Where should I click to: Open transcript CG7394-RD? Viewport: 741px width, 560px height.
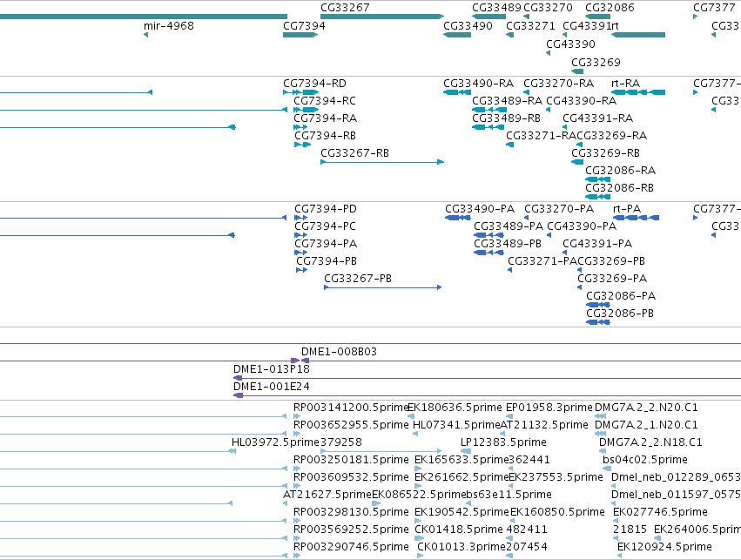(314, 84)
